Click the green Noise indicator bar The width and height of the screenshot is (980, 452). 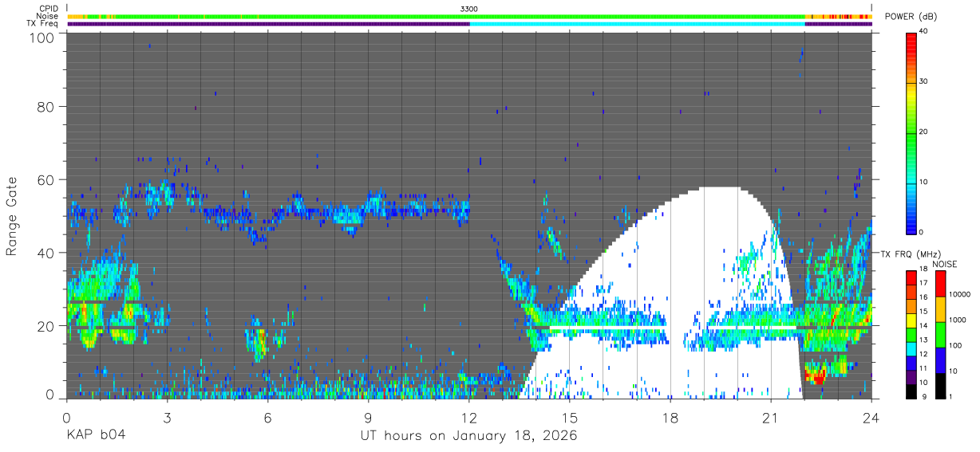pyautogui.click(x=461, y=16)
